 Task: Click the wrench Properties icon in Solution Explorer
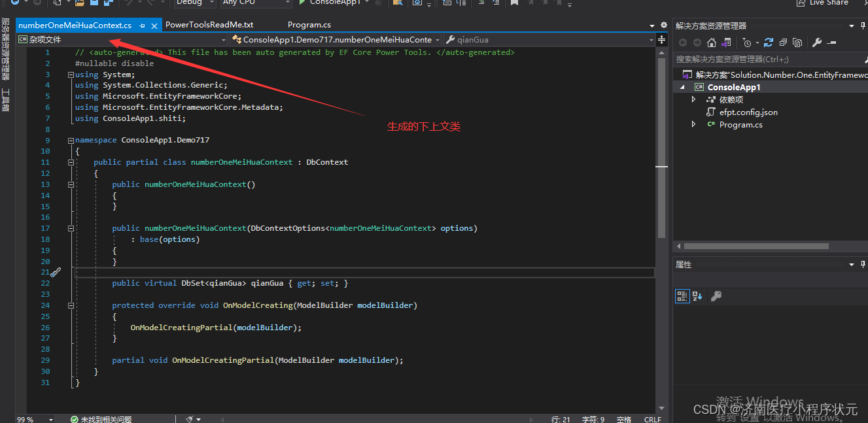pos(816,42)
